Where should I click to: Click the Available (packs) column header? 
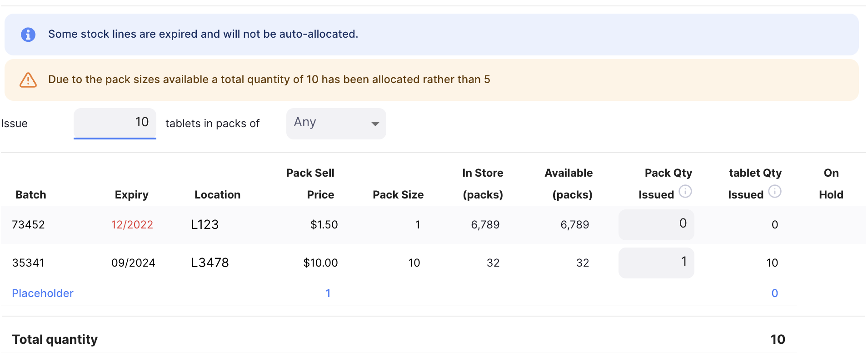pyautogui.click(x=569, y=184)
